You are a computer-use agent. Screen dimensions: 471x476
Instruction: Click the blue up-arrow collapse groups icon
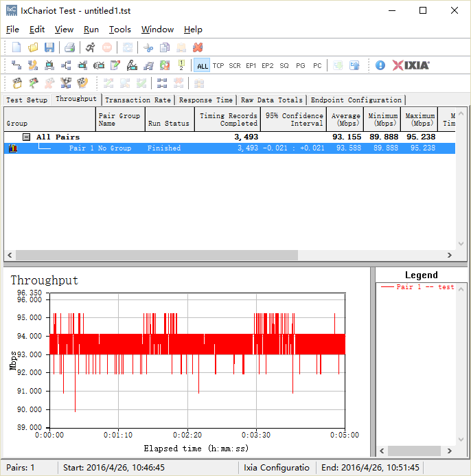click(354, 65)
